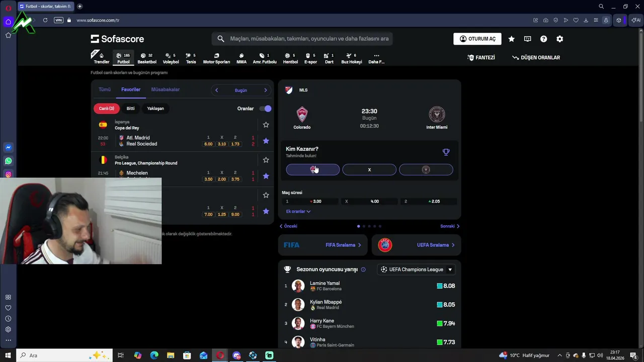The width and height of the screenshot is (644, 362).
Task: Click the trophy icon beside Kim Kazanır
Action: tap(446, 152)
